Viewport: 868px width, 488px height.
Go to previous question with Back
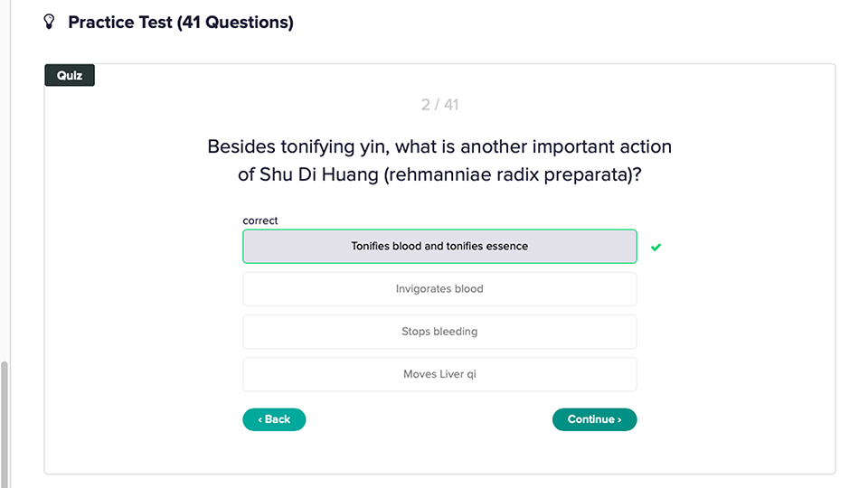click(274, 419)
